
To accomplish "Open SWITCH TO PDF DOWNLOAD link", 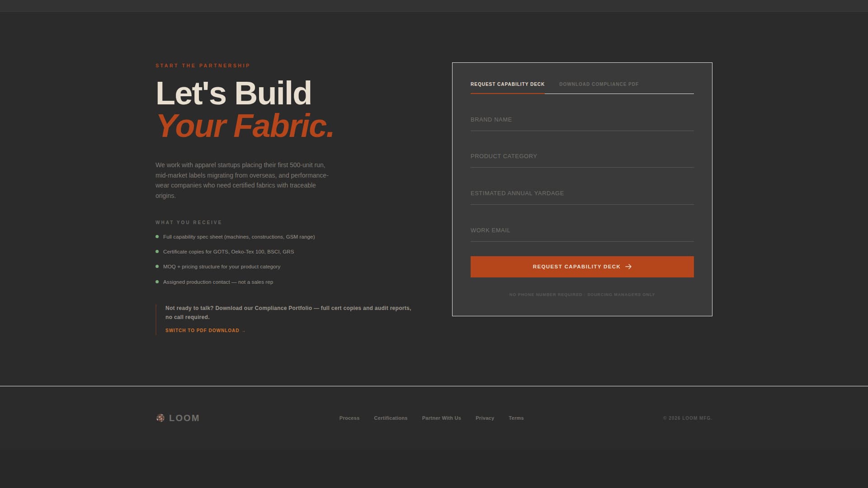I will click(203, 330).
